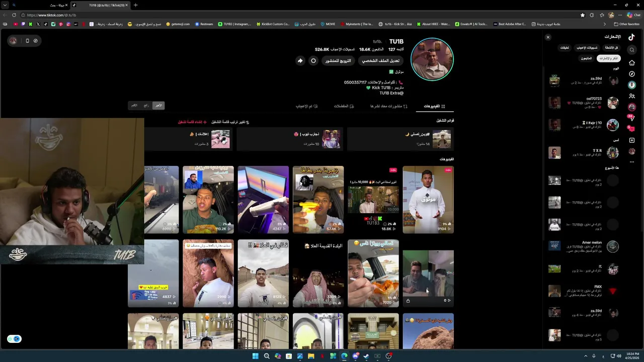Open Windows taskbar search
Image resolution: width=644 pixels, height=362 pixels.
(x=267, y=356)
